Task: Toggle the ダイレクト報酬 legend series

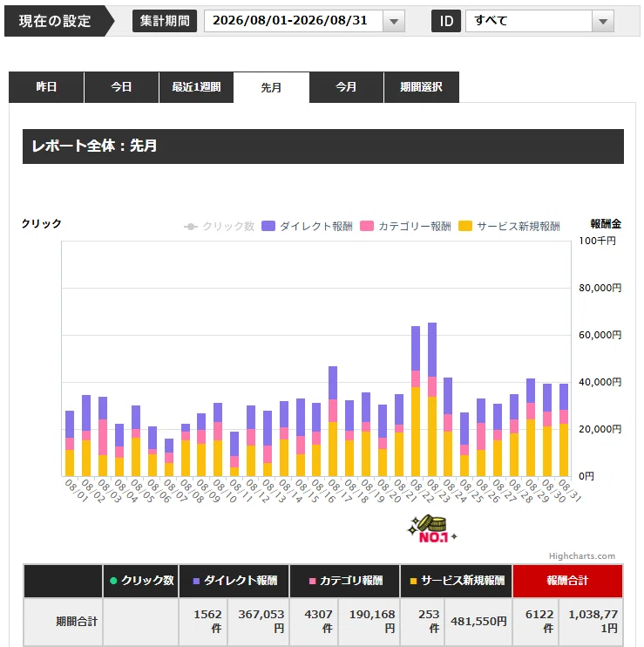Action: click(307, 227)
